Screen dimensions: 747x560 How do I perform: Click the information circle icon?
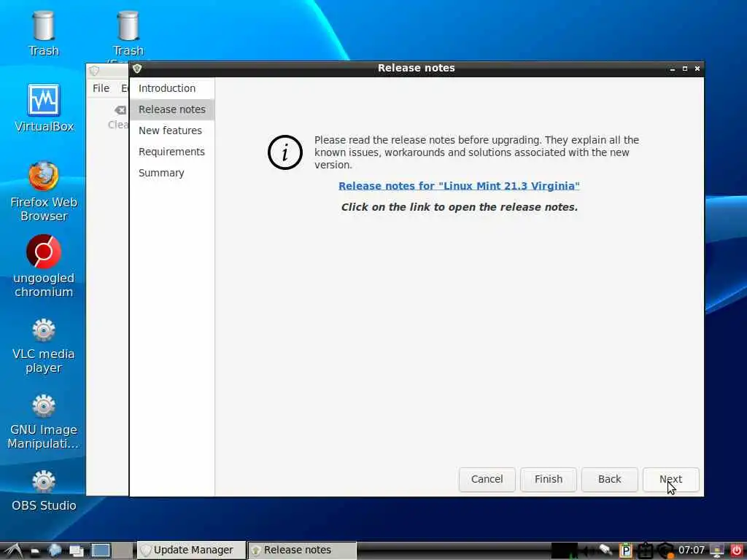tap(285, 152)
